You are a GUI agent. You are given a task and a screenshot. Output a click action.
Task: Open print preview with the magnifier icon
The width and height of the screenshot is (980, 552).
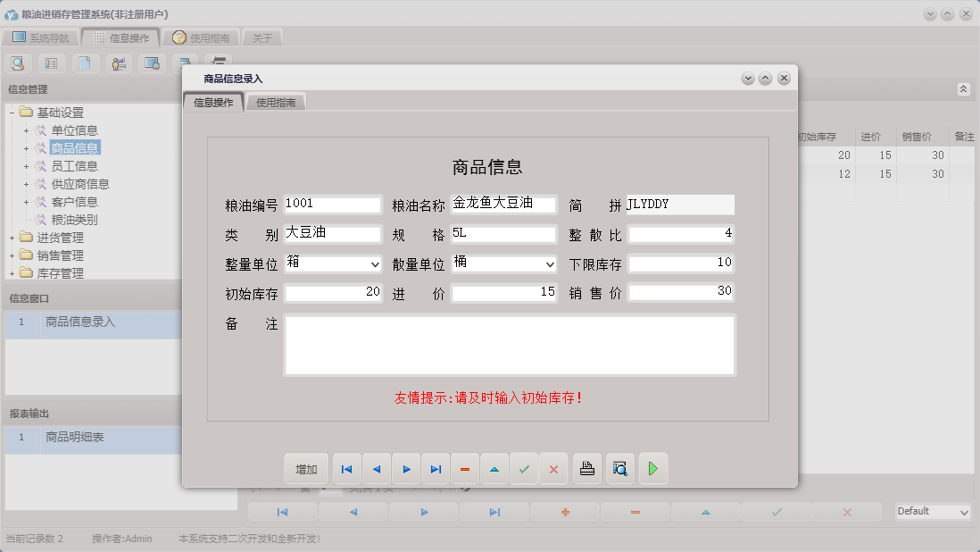click(619, 468)
